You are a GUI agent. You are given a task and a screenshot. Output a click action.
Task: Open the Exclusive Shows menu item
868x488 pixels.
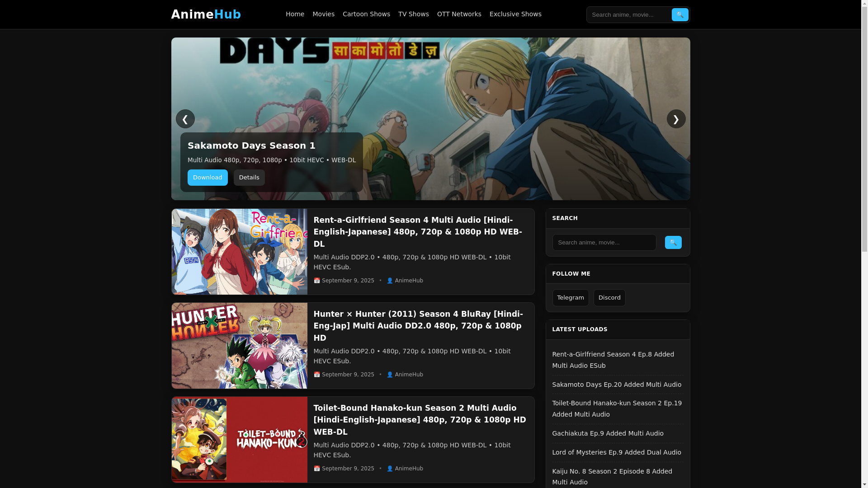[x=515, y=14]
